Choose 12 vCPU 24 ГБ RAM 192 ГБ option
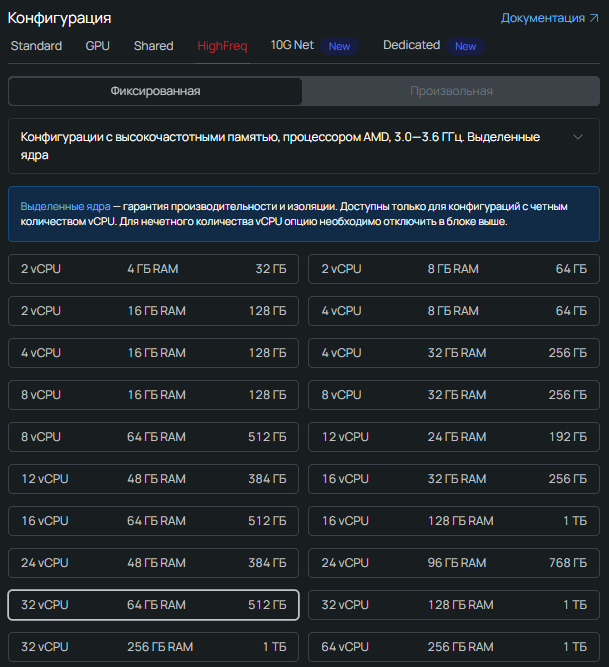Screen dimensions: 609x667 click(453, 437)
